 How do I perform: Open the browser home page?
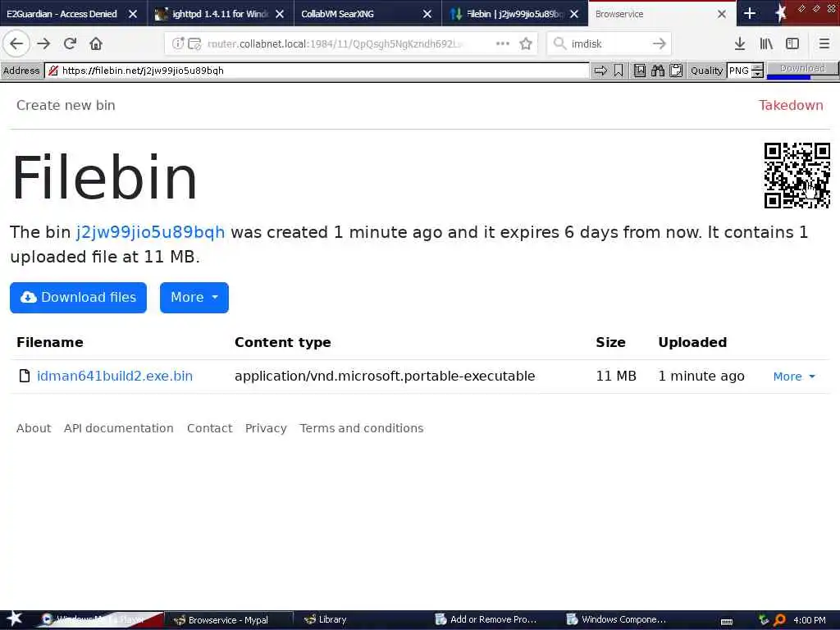pyautogui.click(x=96, y=43)
